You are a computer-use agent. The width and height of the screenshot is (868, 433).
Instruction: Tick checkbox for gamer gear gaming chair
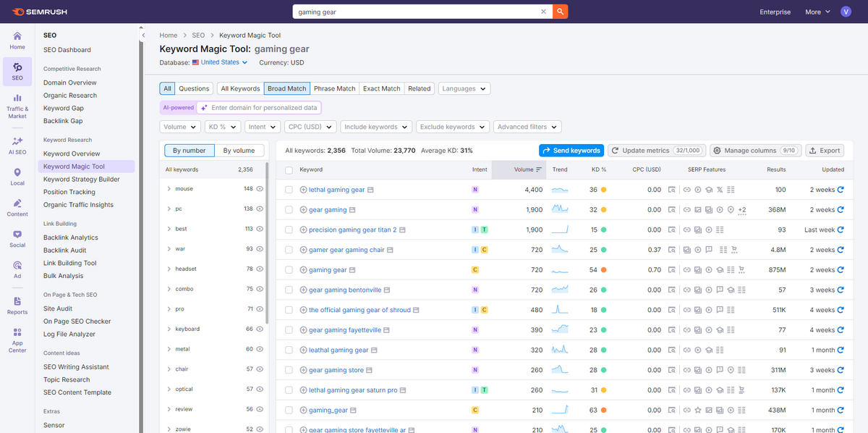tap(289, 250)
